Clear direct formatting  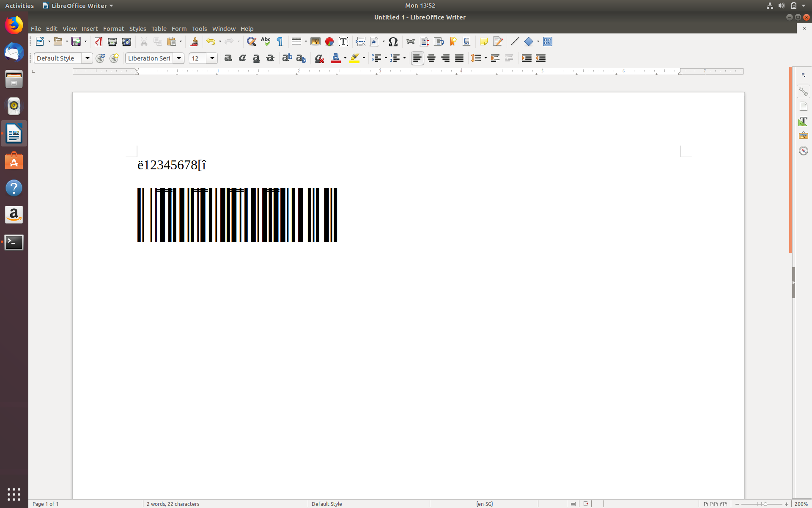319,58
